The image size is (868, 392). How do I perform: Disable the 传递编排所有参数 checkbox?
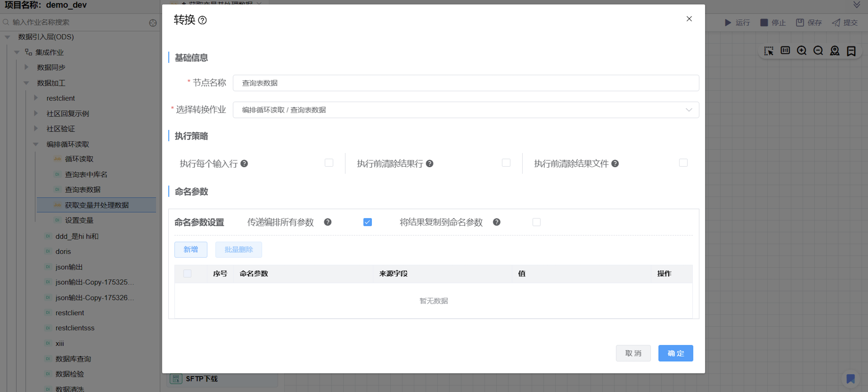click(368, 222)
